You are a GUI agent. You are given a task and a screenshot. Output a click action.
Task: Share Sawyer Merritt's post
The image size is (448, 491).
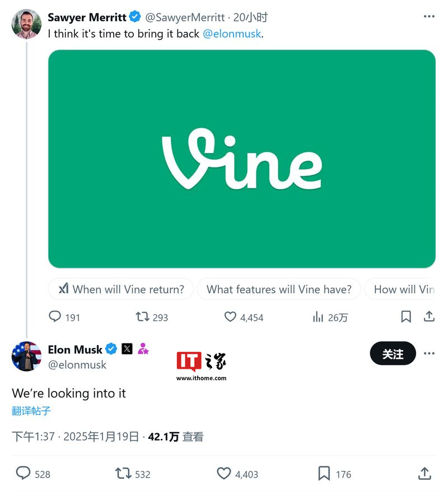(x=429, y=317)
